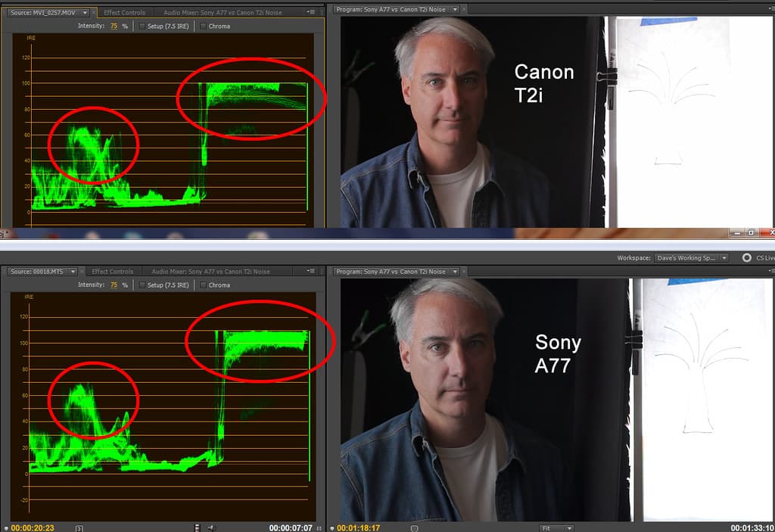Click the Sony A77 waveform scope display
This screenshot has width=775, height=532.
[x=163, y=406]
